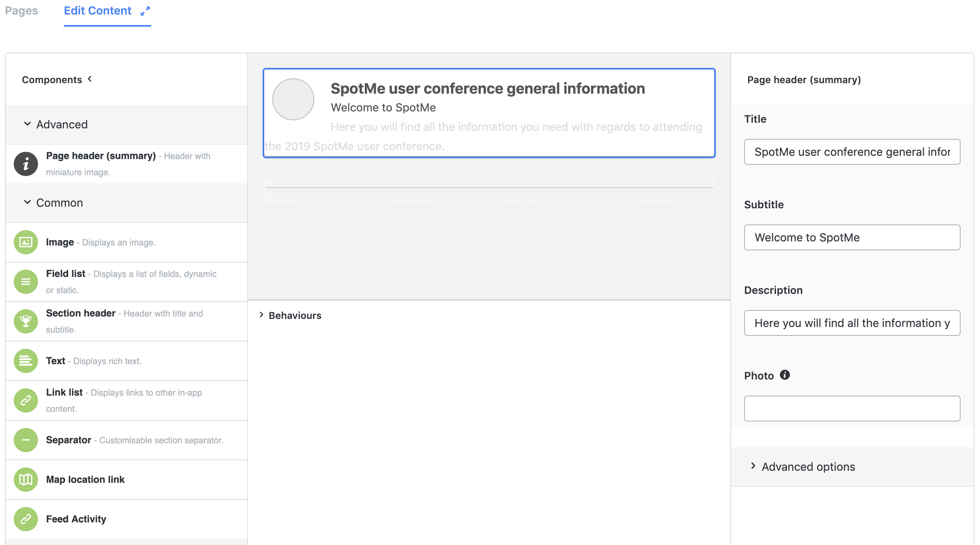Click the Photo info tooltip icon

[x=784, y=375]
